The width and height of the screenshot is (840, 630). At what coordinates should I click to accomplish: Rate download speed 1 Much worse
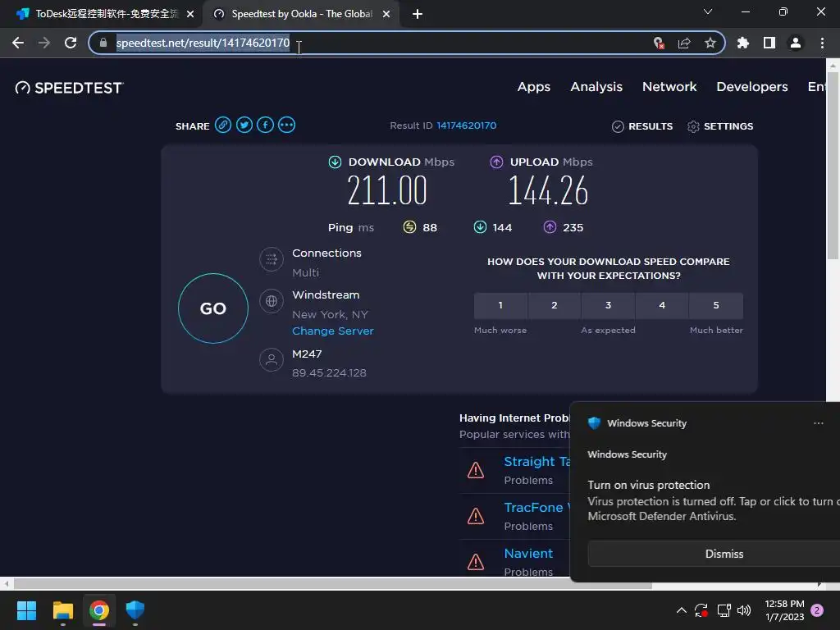(500, 305)
